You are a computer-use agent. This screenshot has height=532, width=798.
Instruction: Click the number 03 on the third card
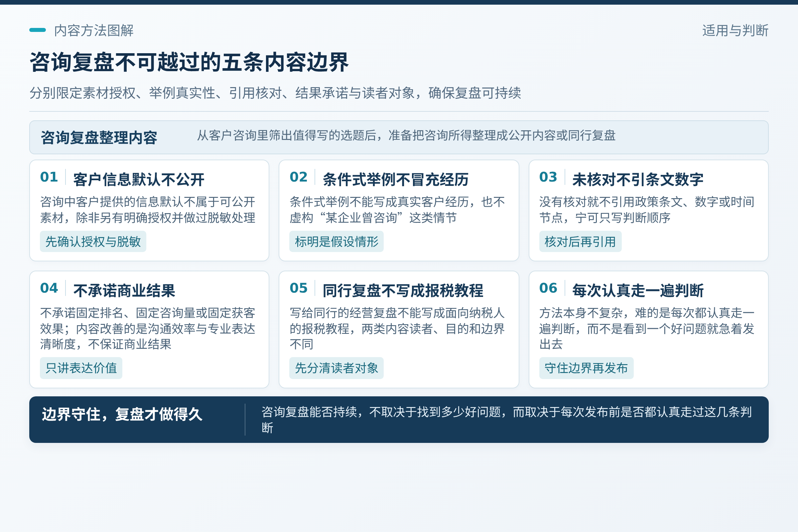548,177
